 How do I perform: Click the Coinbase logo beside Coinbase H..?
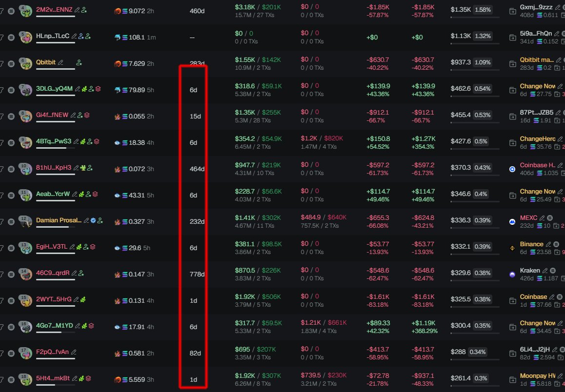click(512, 169)
